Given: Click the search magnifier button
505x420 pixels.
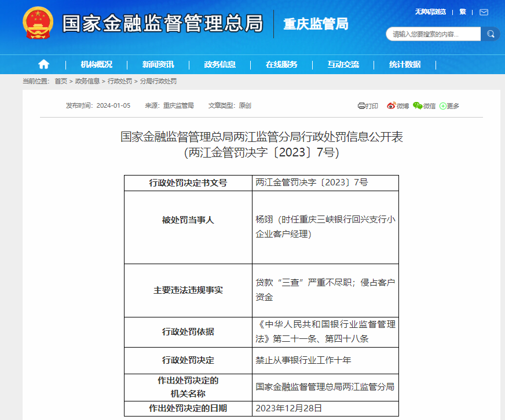Looking at the screenshot, I should [491, 34].
